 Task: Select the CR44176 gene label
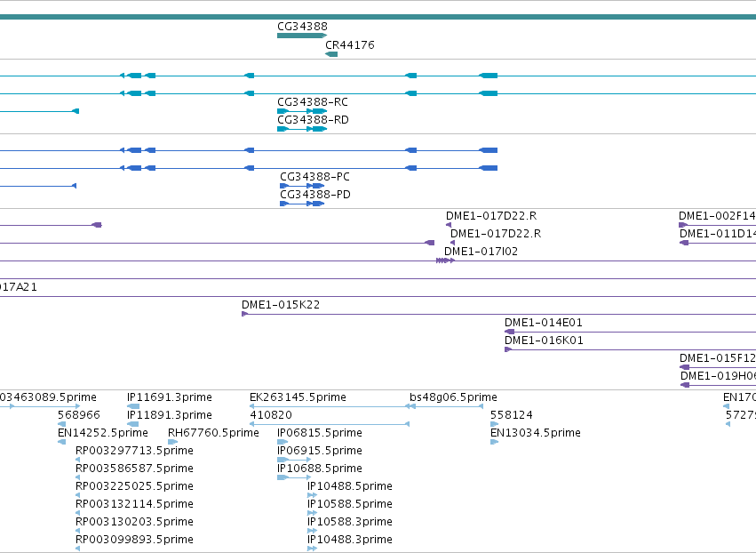pos(349,45)
